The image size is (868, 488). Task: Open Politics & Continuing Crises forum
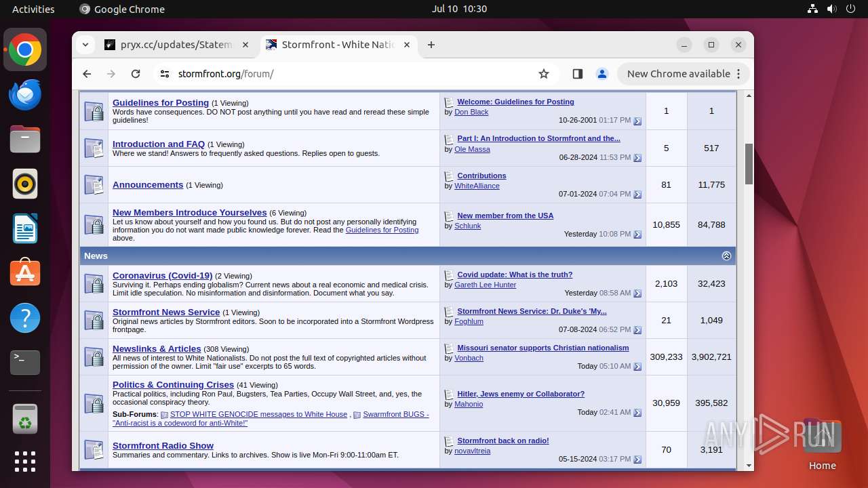click(x=173, y=385)
